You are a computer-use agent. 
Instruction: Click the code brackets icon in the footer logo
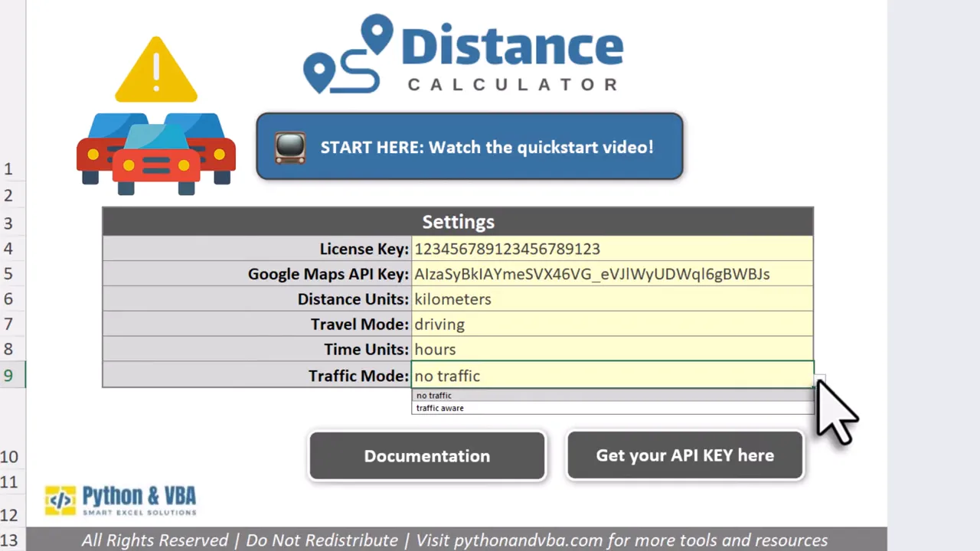[60, 499]
